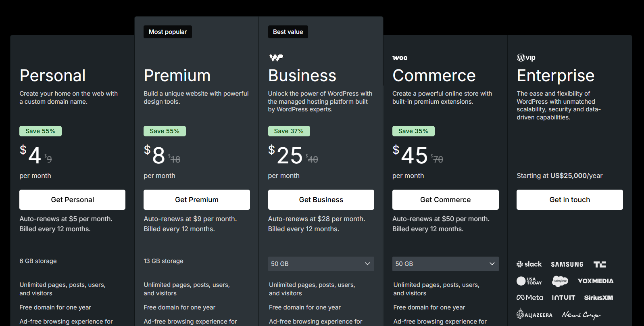The image size is (644, 326).
Task: Click the struck-through $70 Commerce price
Action: tap(437, 159)
